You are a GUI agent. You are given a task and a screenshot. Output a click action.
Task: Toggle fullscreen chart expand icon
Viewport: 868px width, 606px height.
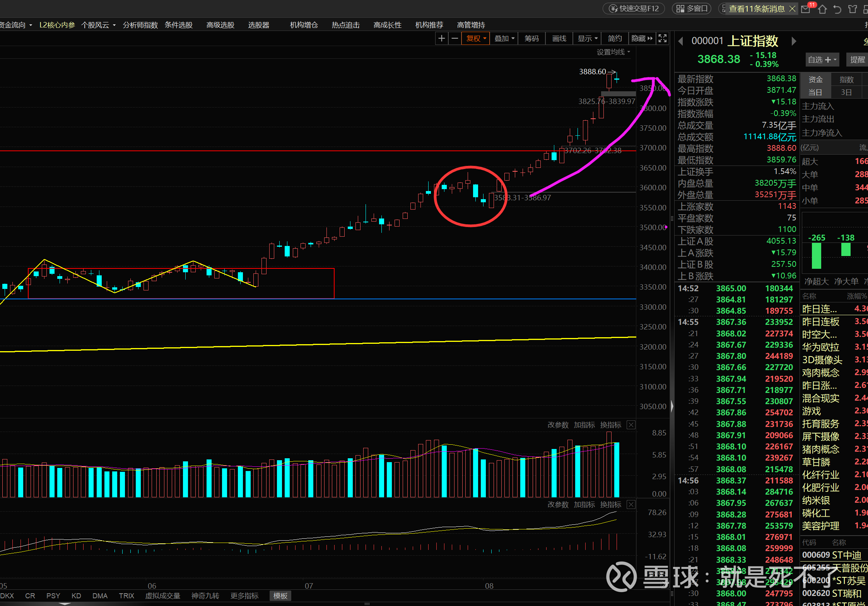click(663, 38)
